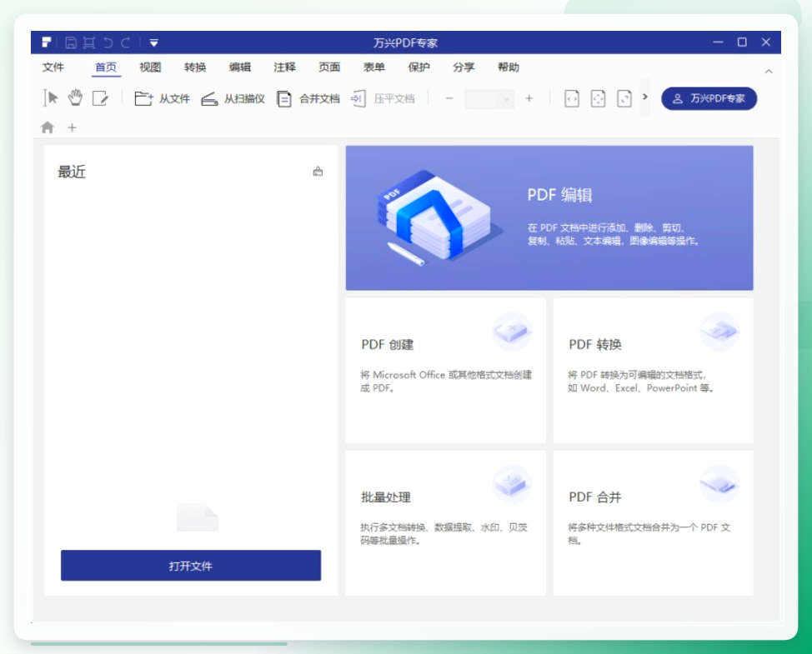Screen dimensions: 812x654
Task: Click the print icon in the title bar
Action: pos(89,42)
